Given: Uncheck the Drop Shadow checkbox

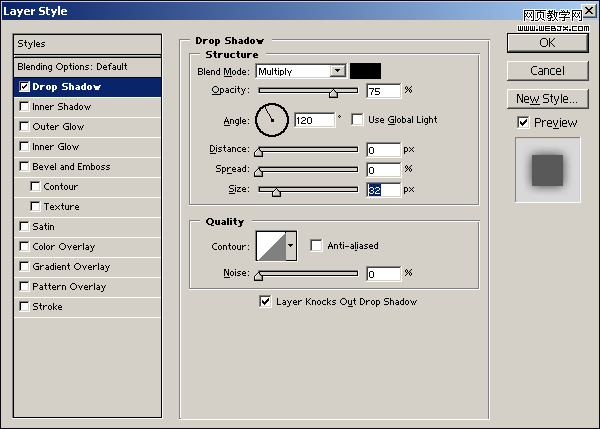Looking at the screenshot, I should [x=24, y=86].
